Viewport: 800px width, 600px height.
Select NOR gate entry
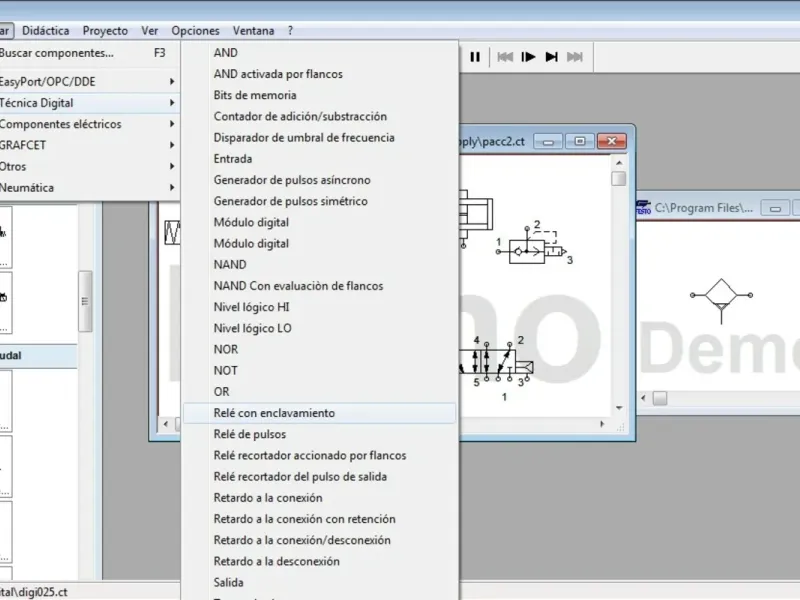[319, 349]
